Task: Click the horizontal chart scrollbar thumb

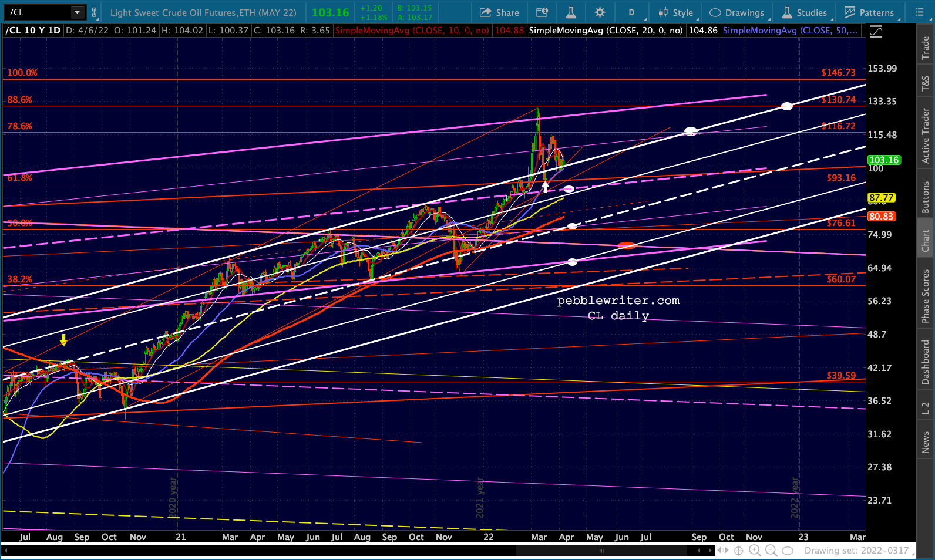Action: pos(601,551)
